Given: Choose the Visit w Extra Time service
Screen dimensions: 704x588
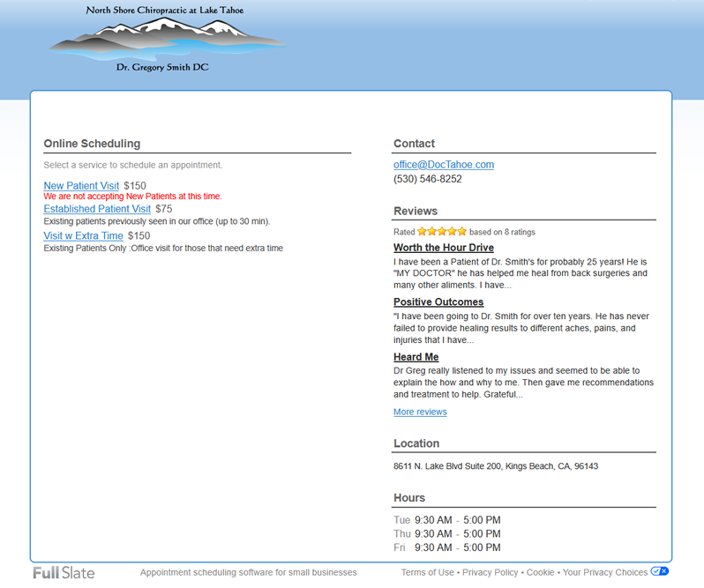Looking at the screenshot, I should click(x=83, y=236).
